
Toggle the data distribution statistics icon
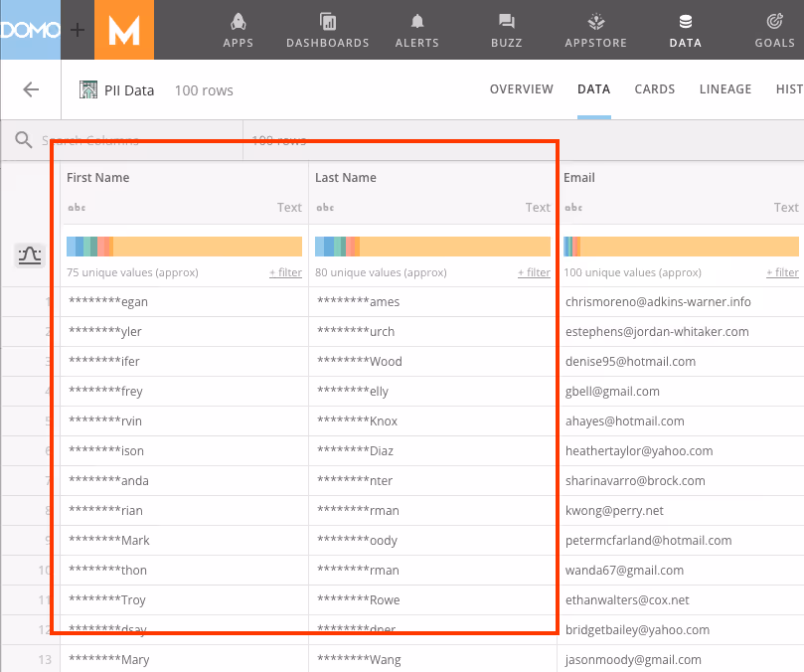pyautogui.click(x=29, y=255)
